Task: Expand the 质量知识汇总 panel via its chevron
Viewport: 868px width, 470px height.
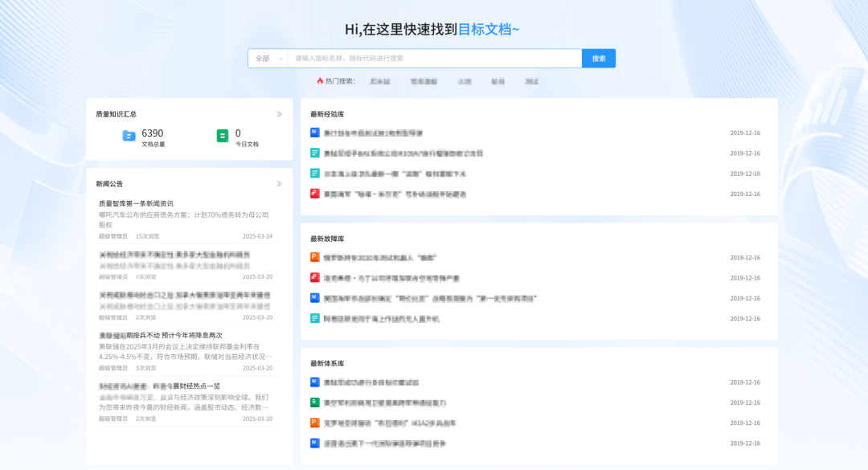Action: 279,114
